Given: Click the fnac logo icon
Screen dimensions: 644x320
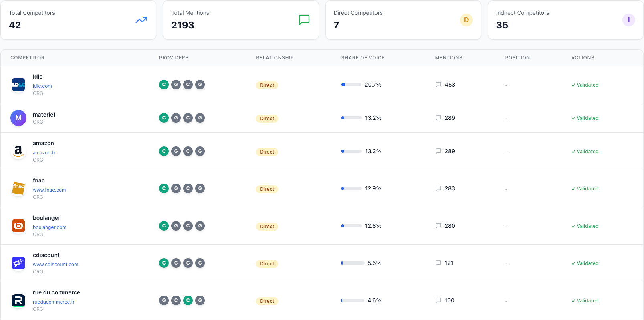Looking at the screenshot, I should coord(18,188).
